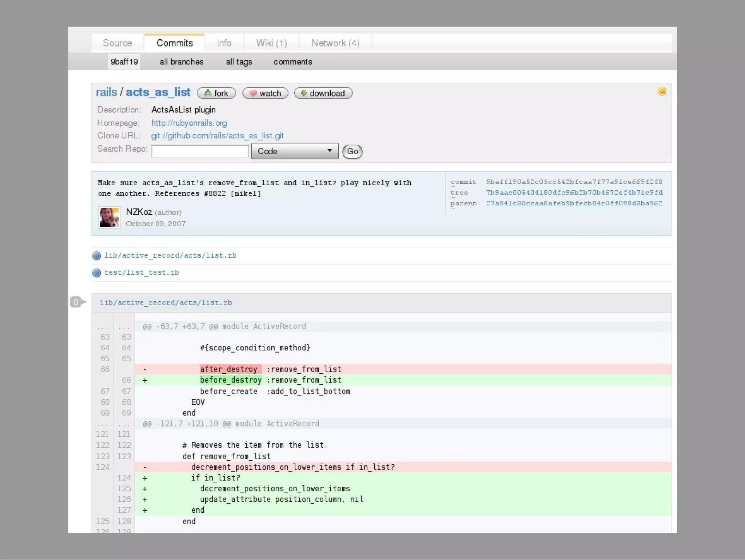Open the rubyonrails.org homepage link
Image resolution: width=745 pixels, height=560 pixels.
(x=189, y=123)
